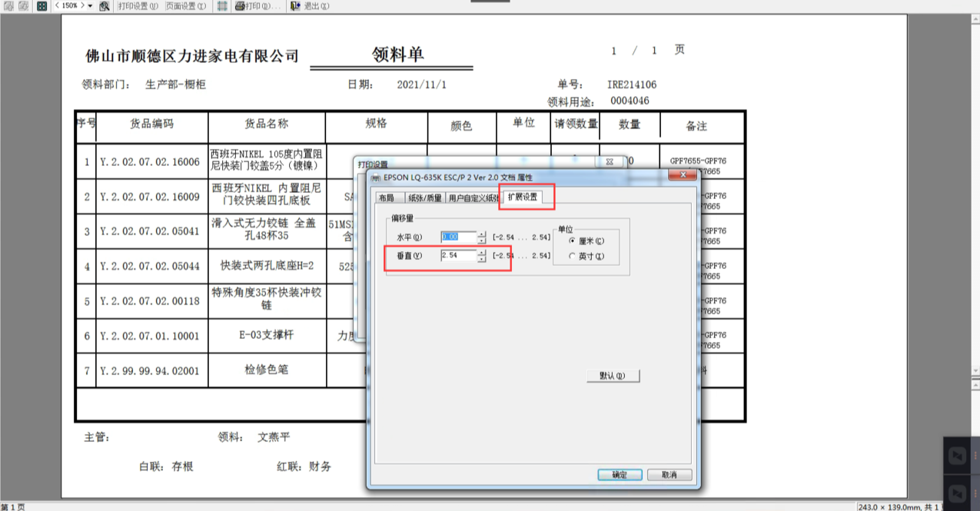
Task: Click the magnifier preview icon in toolbar
Action: coord(105,6)
